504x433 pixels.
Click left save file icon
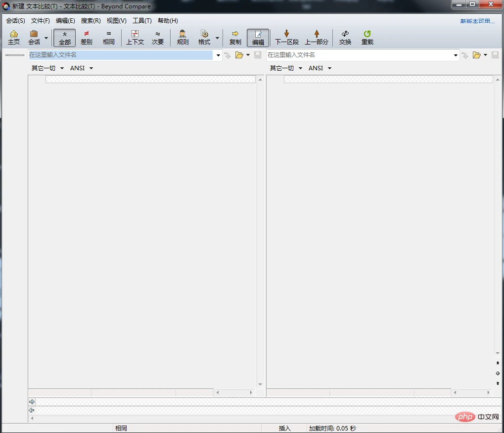pos(258,55)
